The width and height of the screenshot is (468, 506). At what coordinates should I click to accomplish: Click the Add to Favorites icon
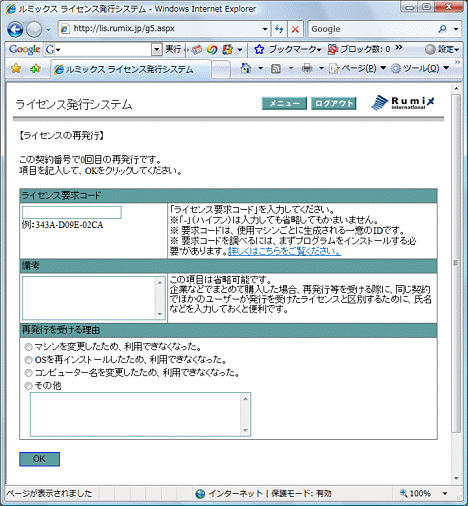[35, 68]
